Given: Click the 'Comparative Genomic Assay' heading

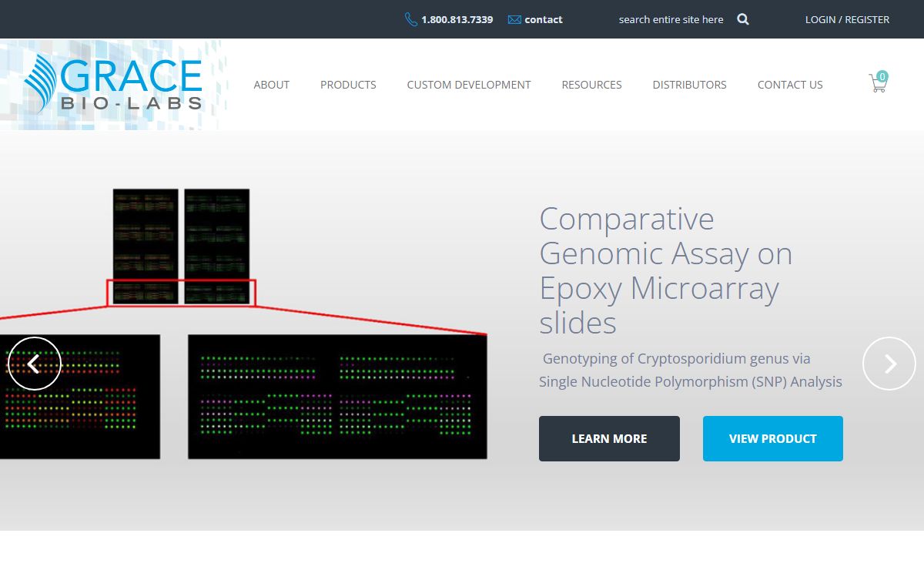Looking at the screenshot, I should tap(666, 270).
